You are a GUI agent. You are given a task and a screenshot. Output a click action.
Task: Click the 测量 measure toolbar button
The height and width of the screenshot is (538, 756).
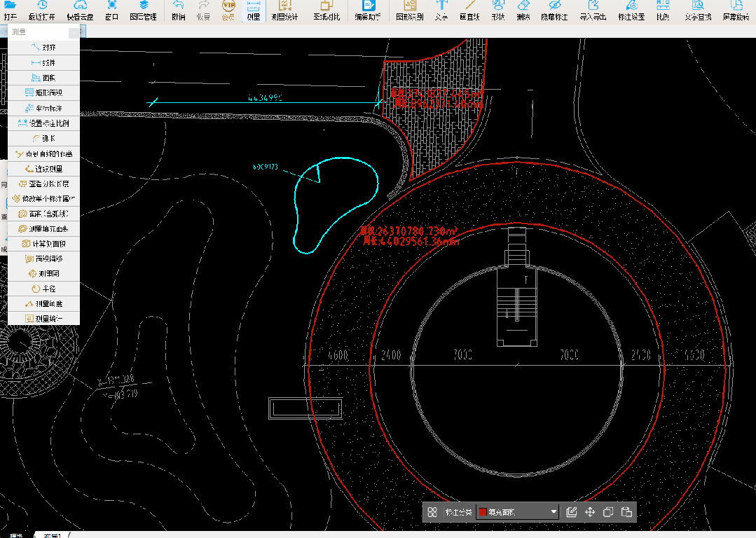click(x=253, y=11)
